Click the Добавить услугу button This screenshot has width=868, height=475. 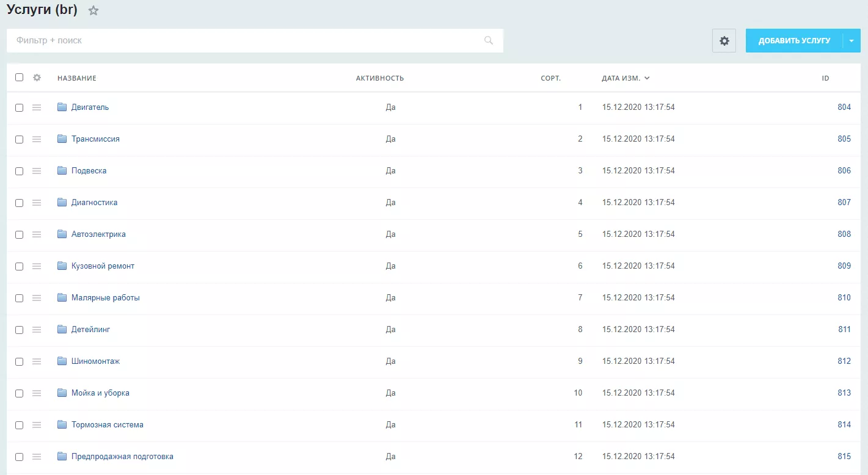point(794,41)
